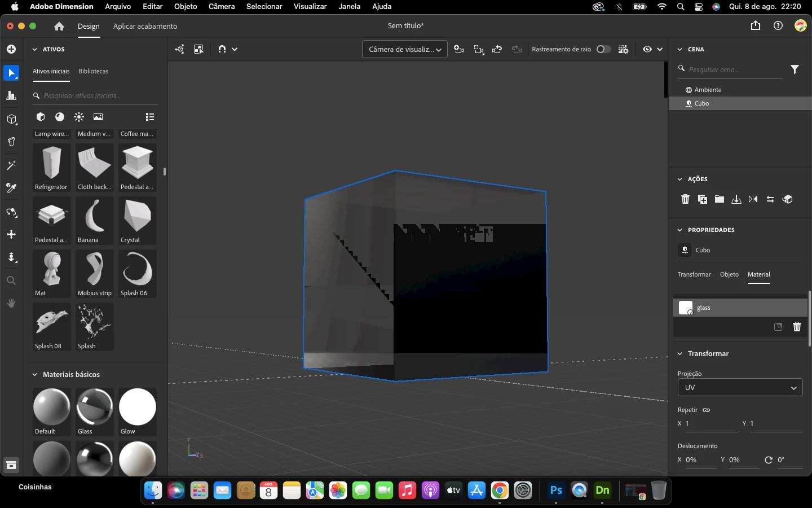Viewport: 812px width, 508px height.
Task: Pick the Glow basic material sphere
Action: click(138, 406)
